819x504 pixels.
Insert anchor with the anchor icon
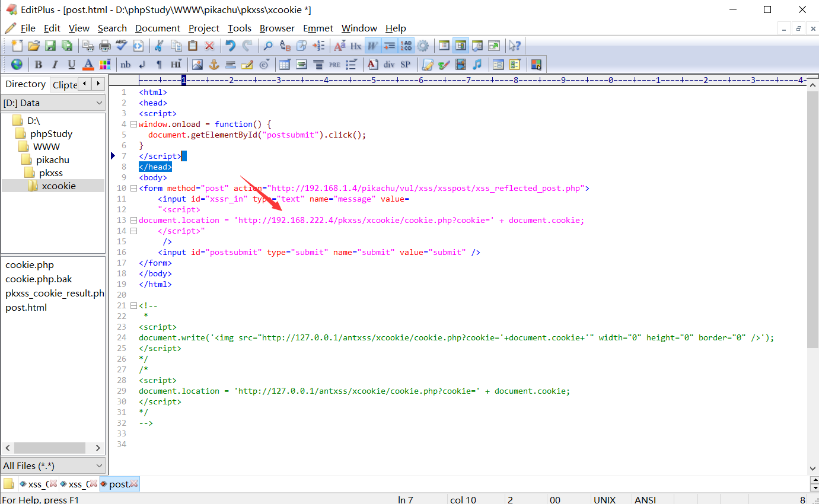pos(214,64)
